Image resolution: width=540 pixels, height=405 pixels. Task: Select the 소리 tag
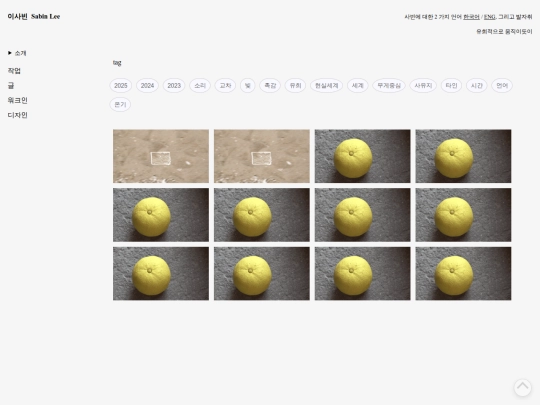point(200,85)
